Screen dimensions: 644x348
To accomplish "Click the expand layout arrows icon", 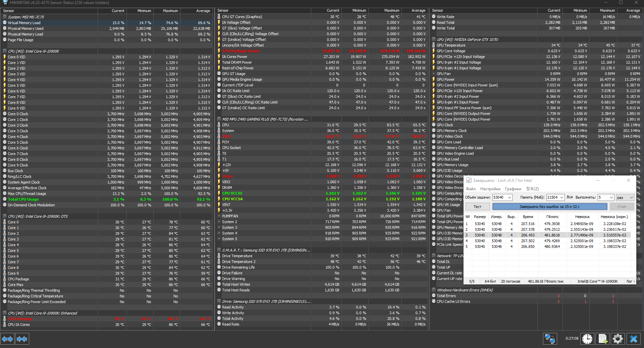I will [7, 339].
